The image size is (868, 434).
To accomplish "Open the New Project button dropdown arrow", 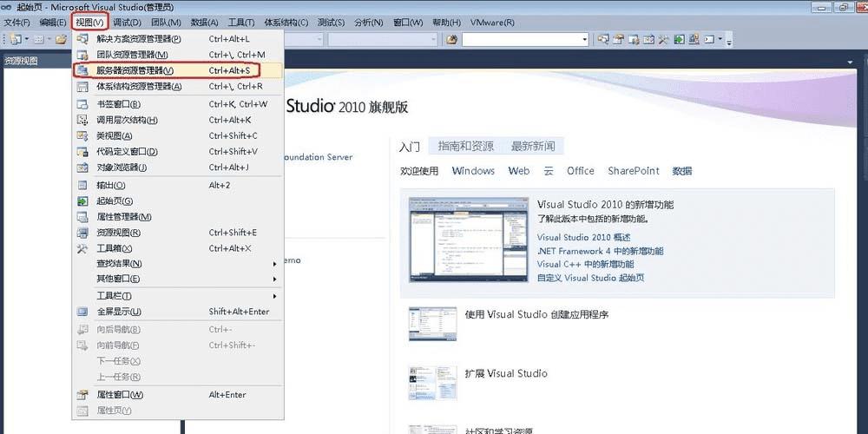I will (25, 39).
